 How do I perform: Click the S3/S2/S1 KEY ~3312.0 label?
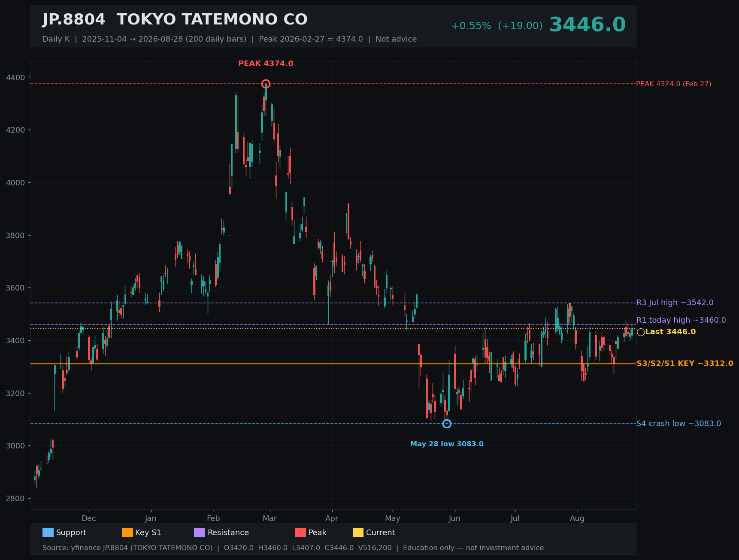click(x=684, y=363)
